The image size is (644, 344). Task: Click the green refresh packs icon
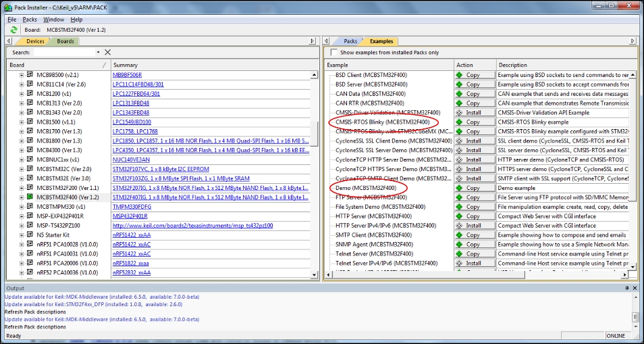pyautogui.click(x=15, y=30)
